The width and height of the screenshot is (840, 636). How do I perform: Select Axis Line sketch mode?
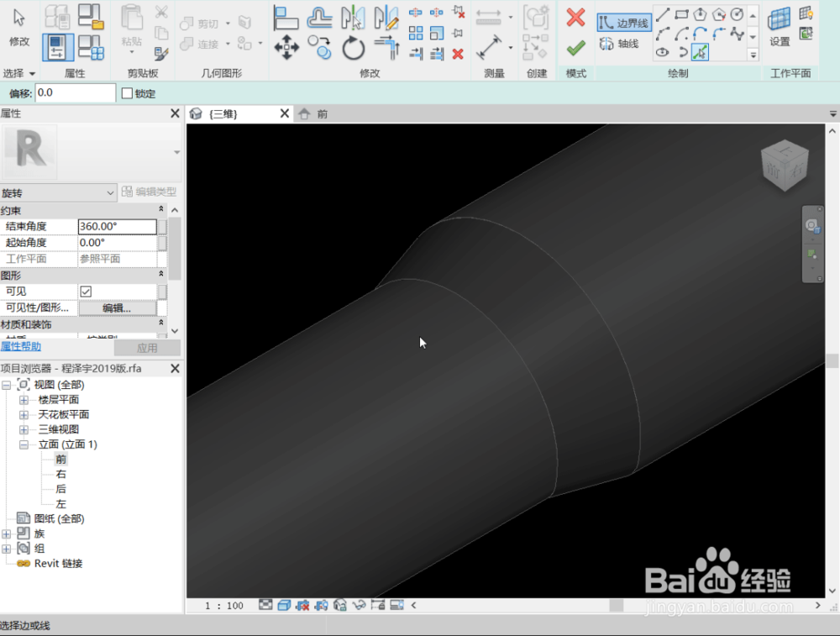pos(619,44)
